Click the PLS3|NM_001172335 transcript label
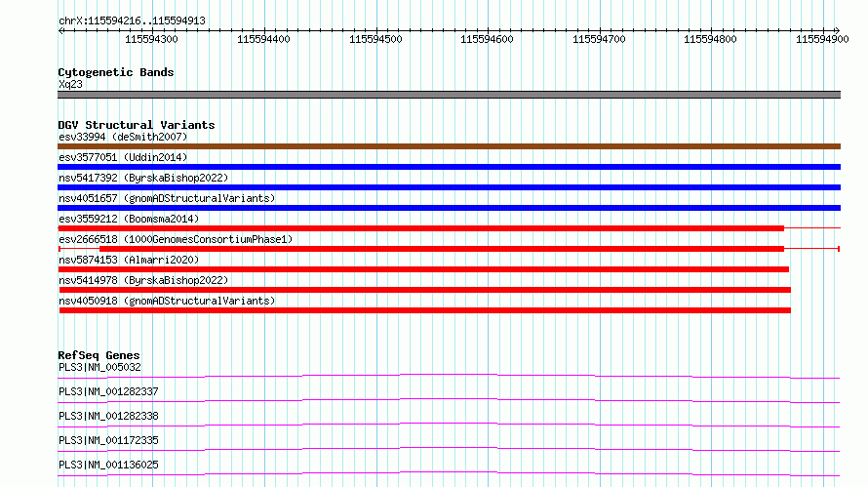 pyautogui.click(x=108, y=440)
